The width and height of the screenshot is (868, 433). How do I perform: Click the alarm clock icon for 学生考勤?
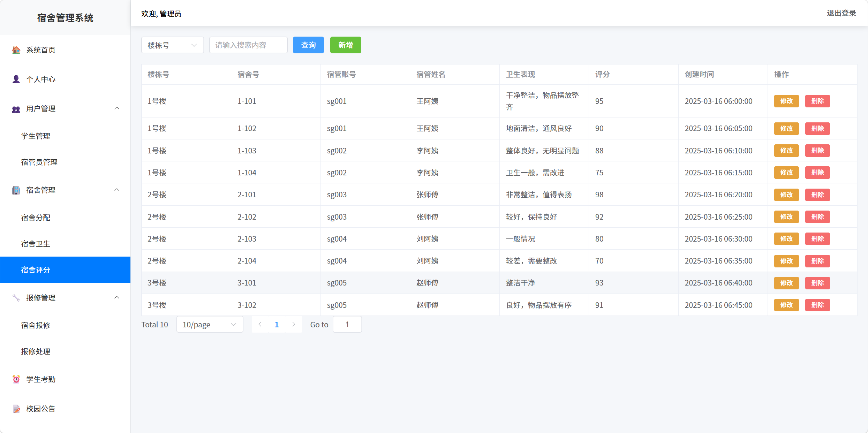tap(16, 379)
